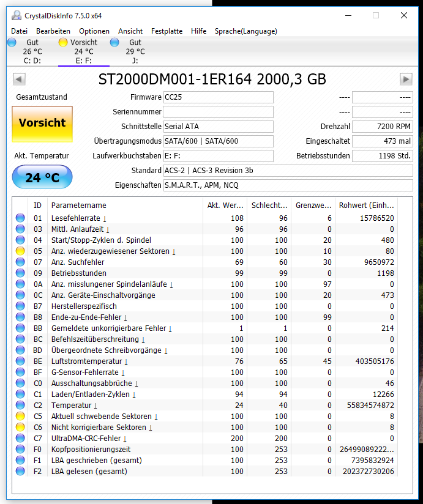Open the Optionen menu
Screen dimensions: 423x504
94,31
